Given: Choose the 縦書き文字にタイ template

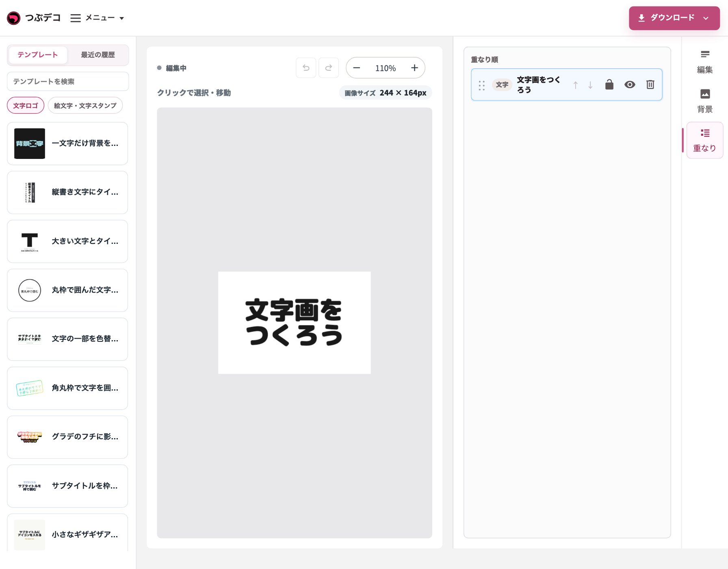Looking at the screenshot, I should click(x=67, y=192).
